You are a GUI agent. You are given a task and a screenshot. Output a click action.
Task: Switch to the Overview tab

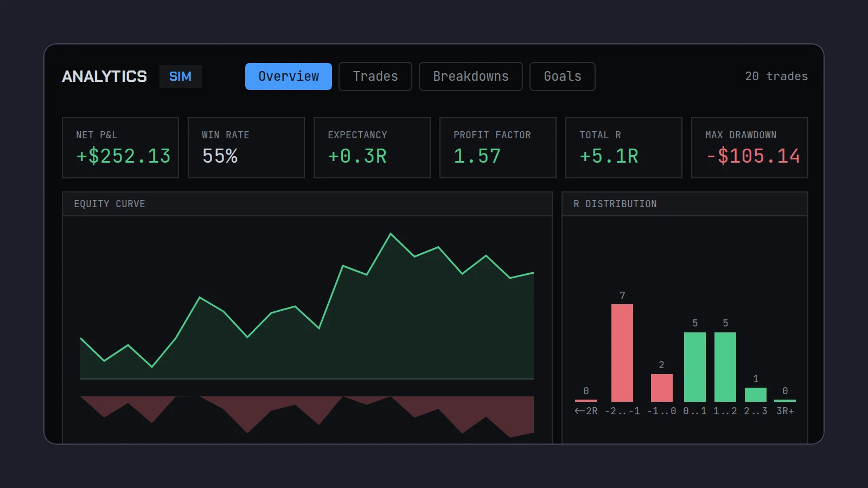289,76
